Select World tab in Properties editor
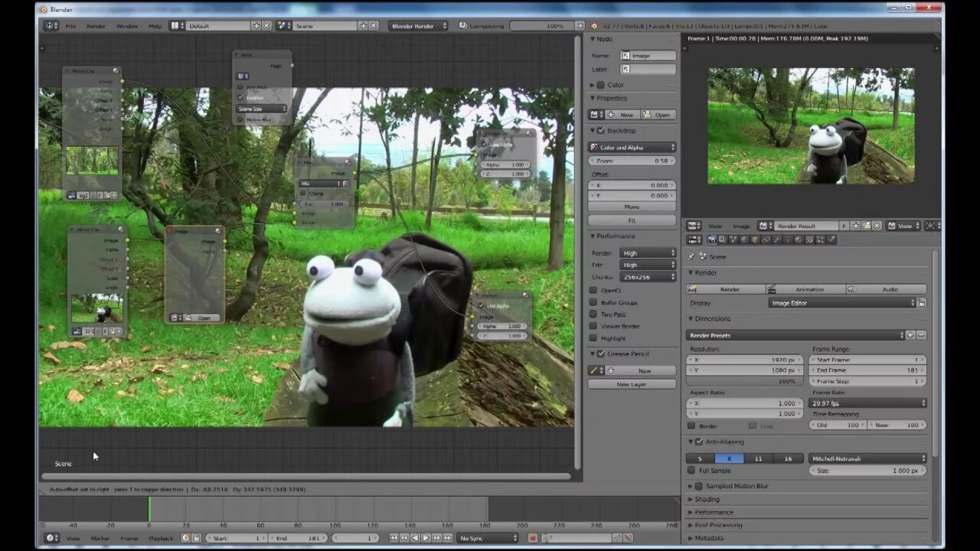This screenshot has width=980, height=551. 744,240
